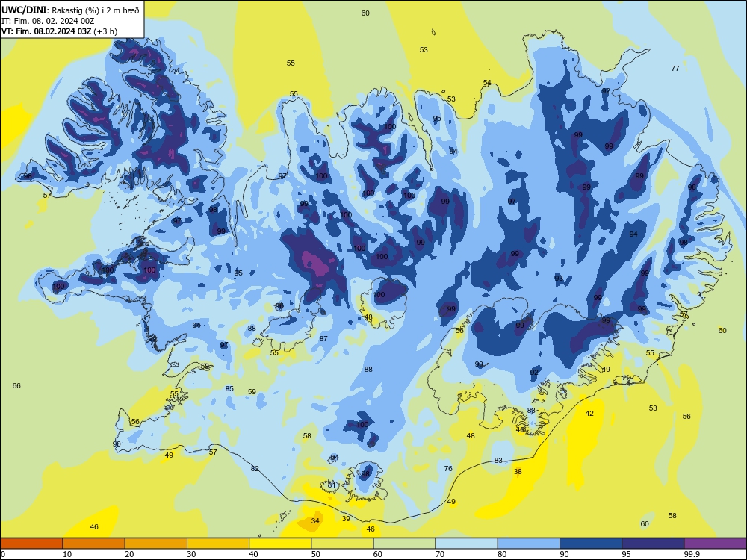This screenshot has height=560, width=747.
Task: Click the dark orange 0–10 legend swatch
Action: tap(32, 544)
